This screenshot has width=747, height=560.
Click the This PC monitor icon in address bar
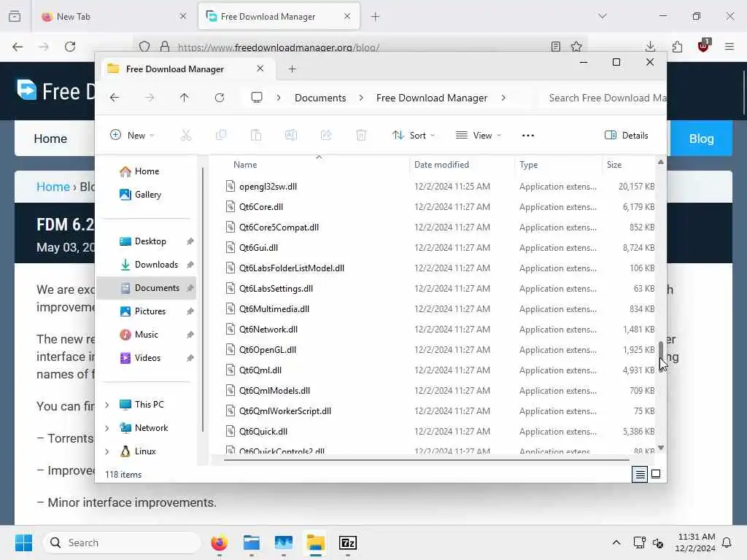(257, 98)
